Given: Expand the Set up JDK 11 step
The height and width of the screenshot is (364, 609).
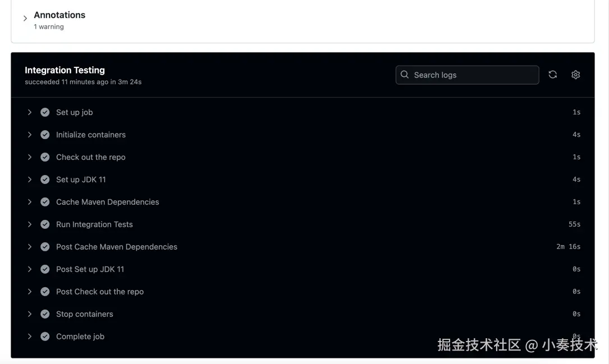Looking at the screenshot, I should click(x=30, y=179).
